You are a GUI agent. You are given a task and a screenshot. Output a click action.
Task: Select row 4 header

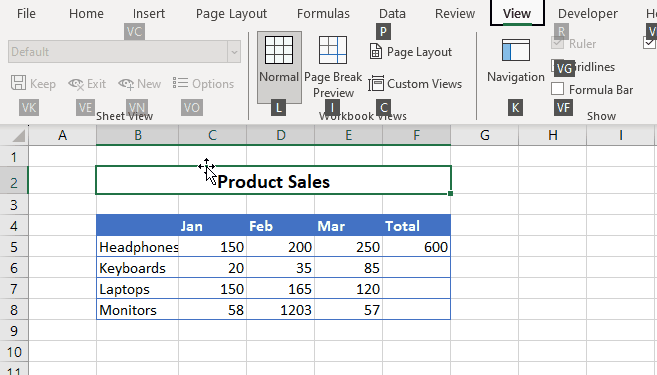tap(14, 226)
